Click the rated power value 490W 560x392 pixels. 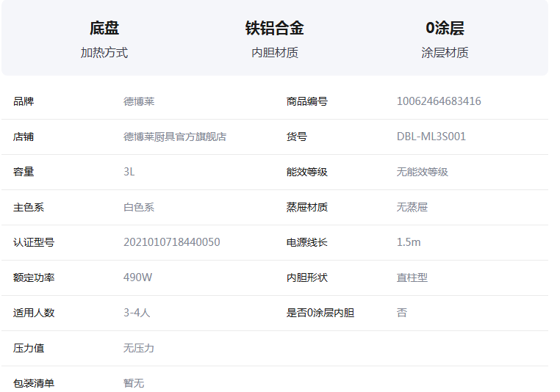(x=138, y=277)
